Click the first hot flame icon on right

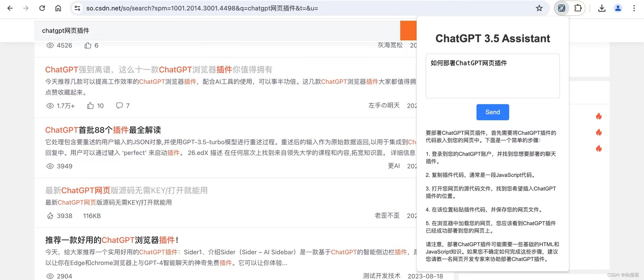click(x=599, y=116)
